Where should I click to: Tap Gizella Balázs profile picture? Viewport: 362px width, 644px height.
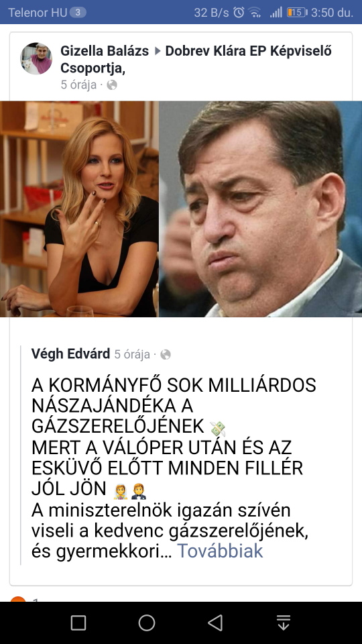36,59
